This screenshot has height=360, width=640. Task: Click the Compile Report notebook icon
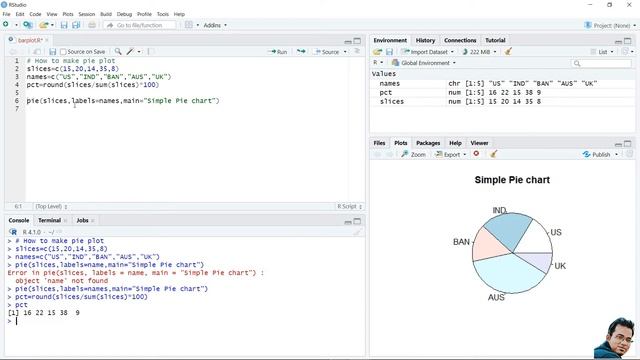pos(151,51)
